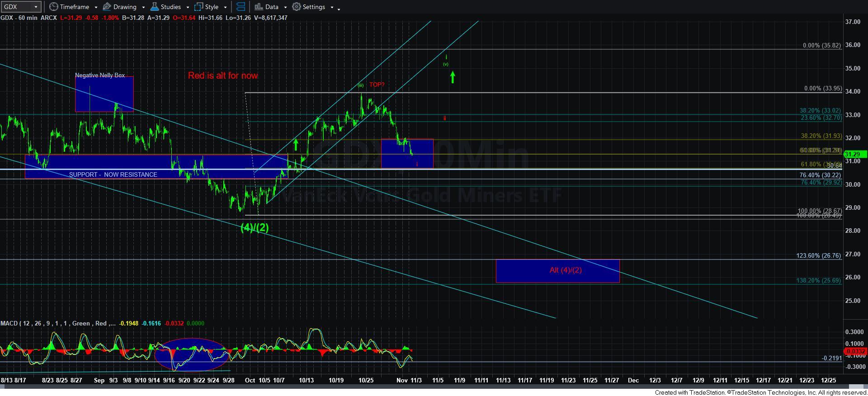Click the red MACD histogram value tag

855,351
